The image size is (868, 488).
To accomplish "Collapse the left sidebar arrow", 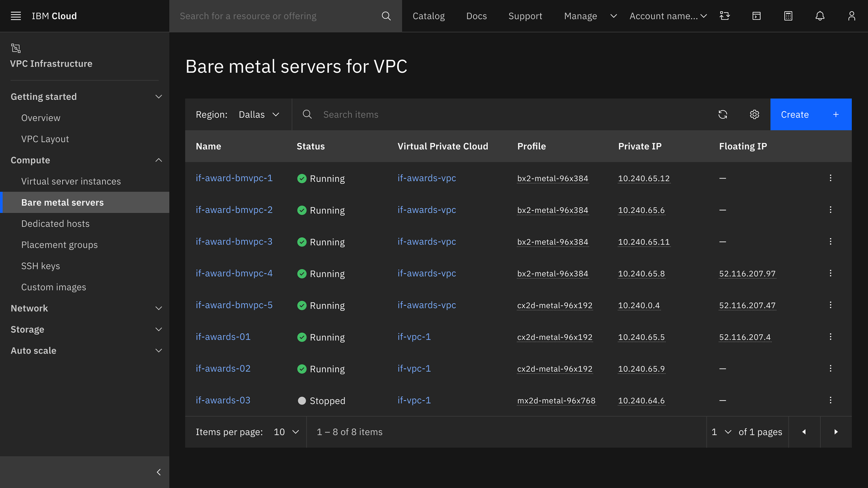I will click(x=158, y=472).
